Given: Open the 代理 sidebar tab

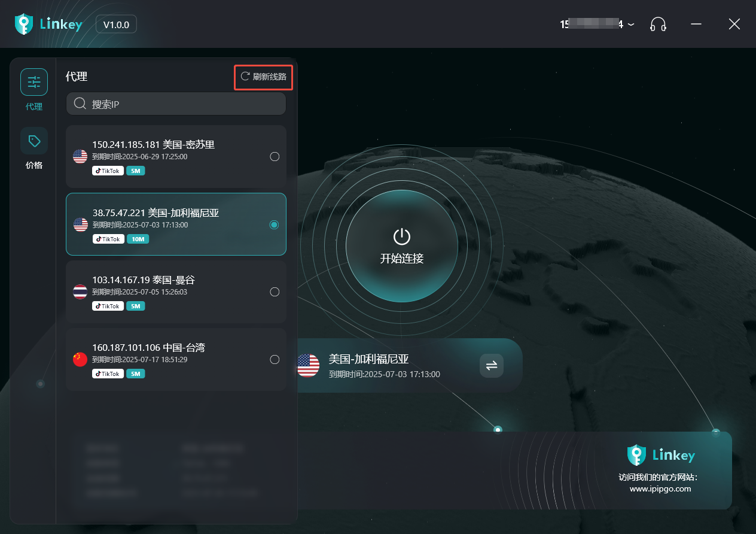Looking at the screenshot, I should pos(34,89).
